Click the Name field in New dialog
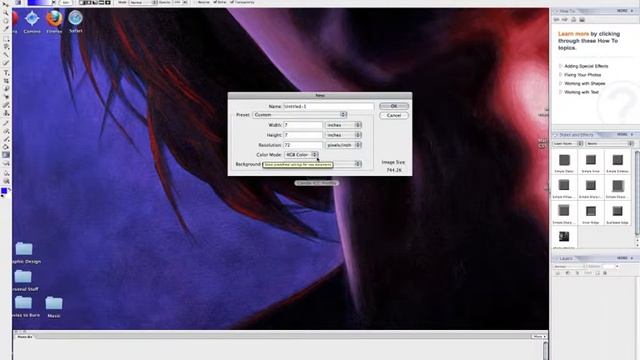The height and width of the screenshot is (360, 640). click(x=328, y=106)
